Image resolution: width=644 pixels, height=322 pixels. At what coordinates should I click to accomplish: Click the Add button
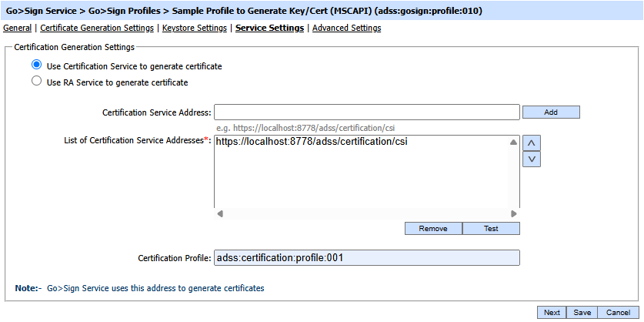551,112
